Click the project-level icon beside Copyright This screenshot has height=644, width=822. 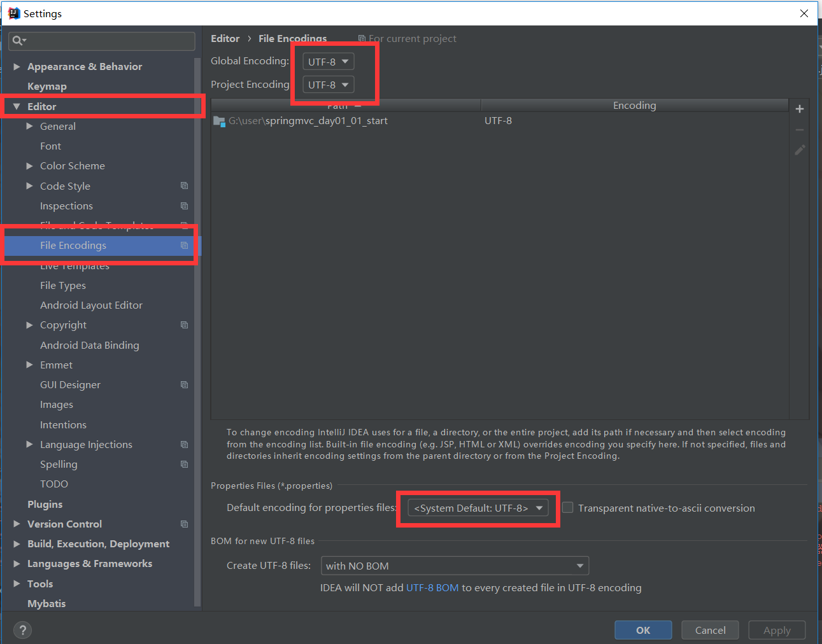pos(184,325)
